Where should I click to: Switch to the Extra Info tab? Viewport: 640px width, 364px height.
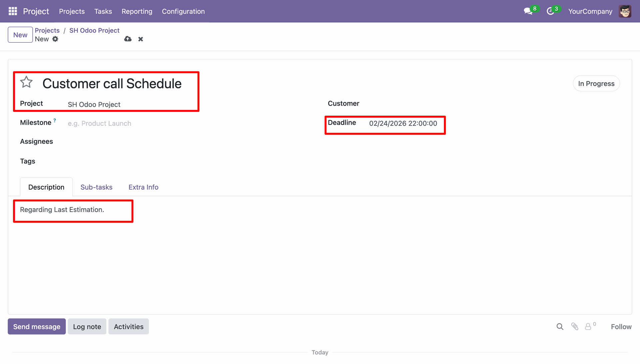tap(143, 187)
